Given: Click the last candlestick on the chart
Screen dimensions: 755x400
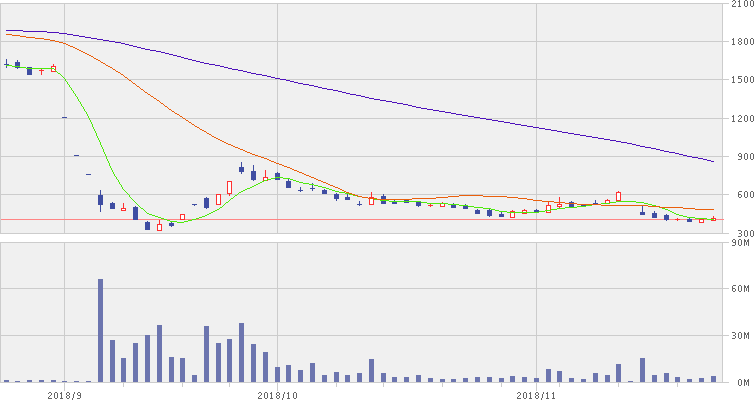Looking at the screenshot, I should point(713,219).
